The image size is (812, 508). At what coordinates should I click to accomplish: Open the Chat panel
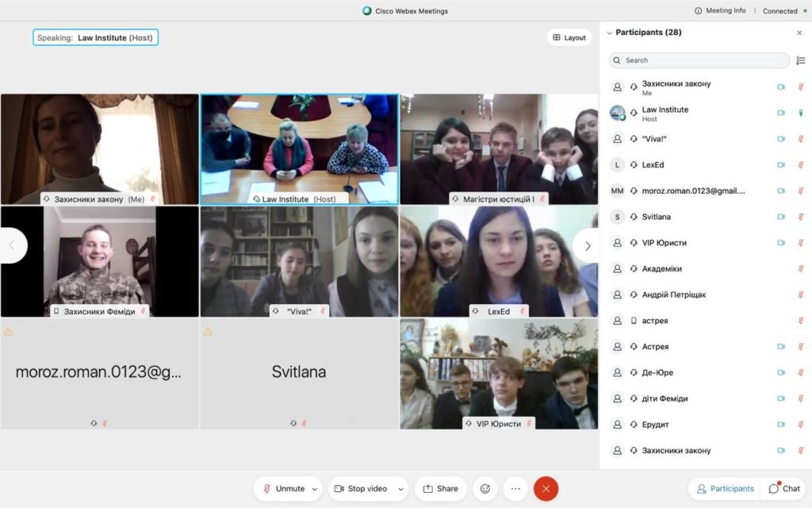click(x=783, y=489)
